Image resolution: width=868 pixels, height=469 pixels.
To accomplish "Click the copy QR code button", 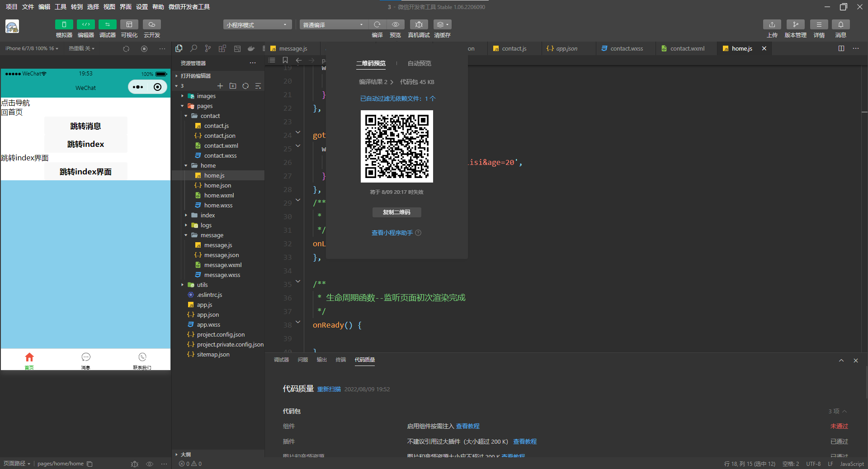I will click(396, 212).
